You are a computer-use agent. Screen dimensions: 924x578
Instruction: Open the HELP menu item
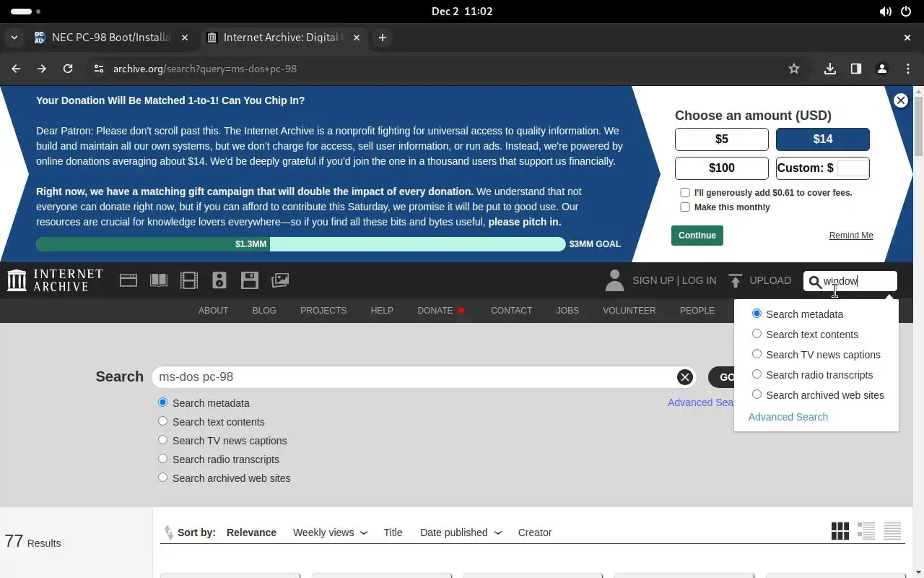[x=382, y=311]
